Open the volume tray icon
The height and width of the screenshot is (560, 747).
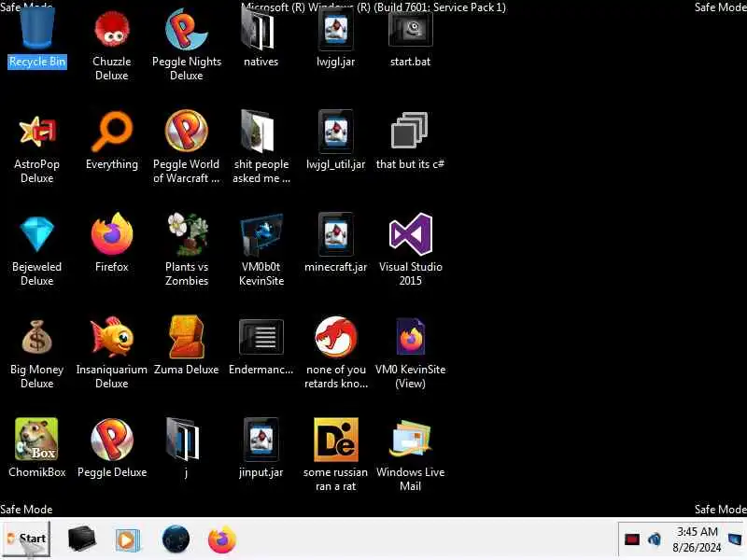tap(655, 539)
